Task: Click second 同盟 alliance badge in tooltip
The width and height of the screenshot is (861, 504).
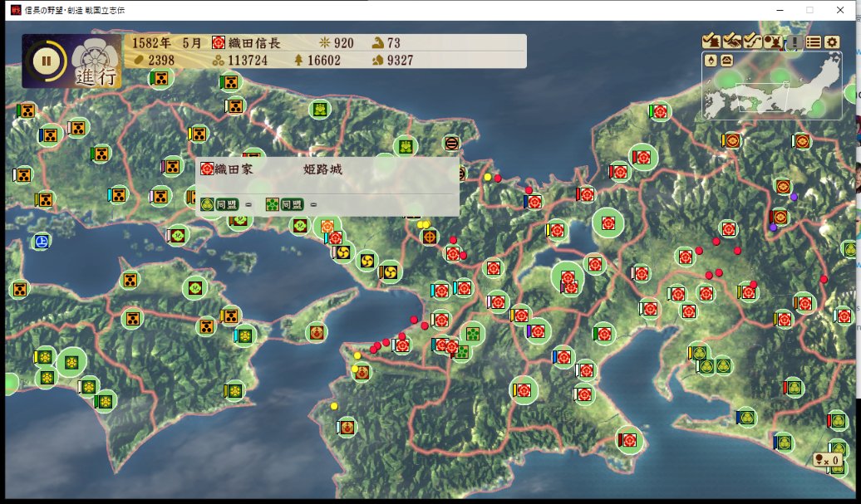Action: click(293, 204)
